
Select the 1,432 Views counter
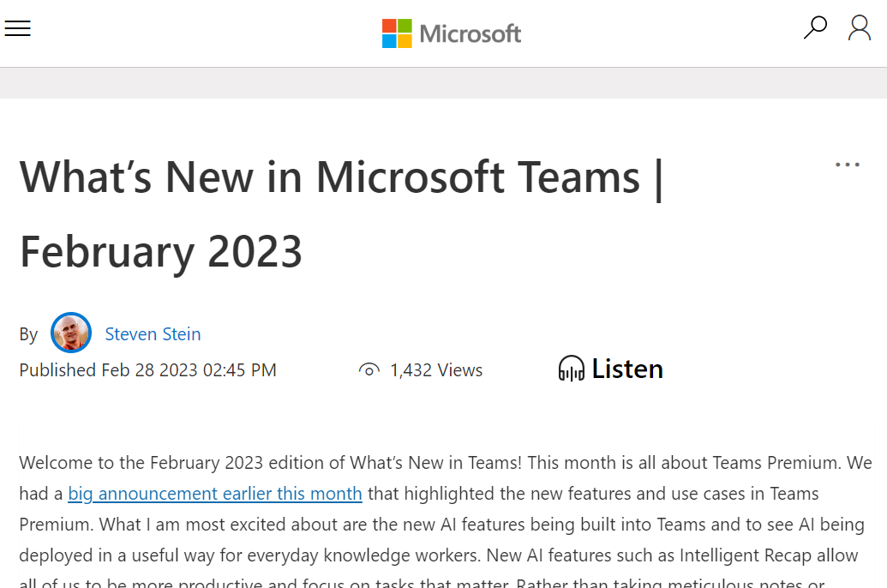[436, 369]
